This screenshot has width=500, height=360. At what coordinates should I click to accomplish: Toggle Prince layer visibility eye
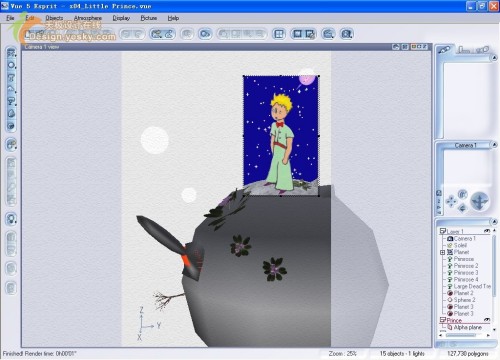(x=487, y=320)
